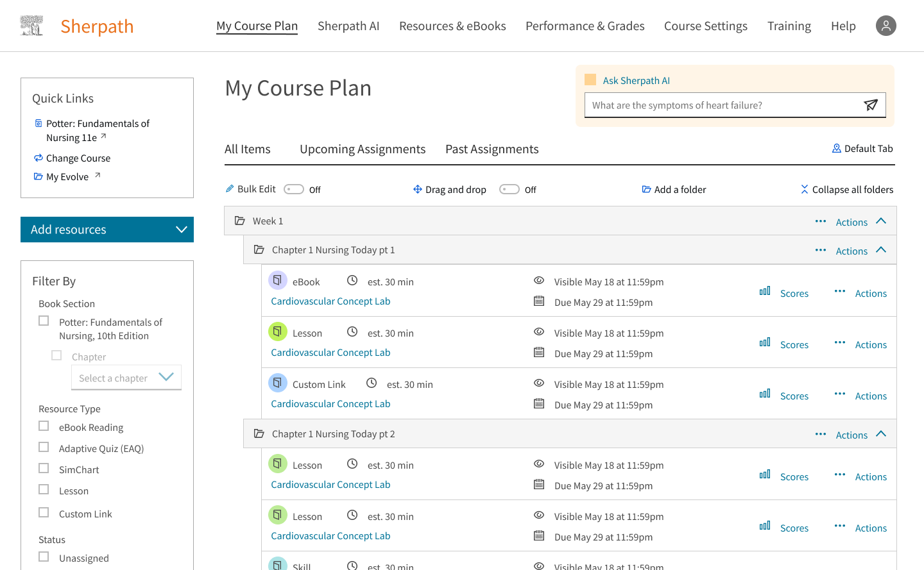Viewport: 924px width, 570px height.
Task: Check the eBook Reading filter checkbox
Action: click(44, 426)
